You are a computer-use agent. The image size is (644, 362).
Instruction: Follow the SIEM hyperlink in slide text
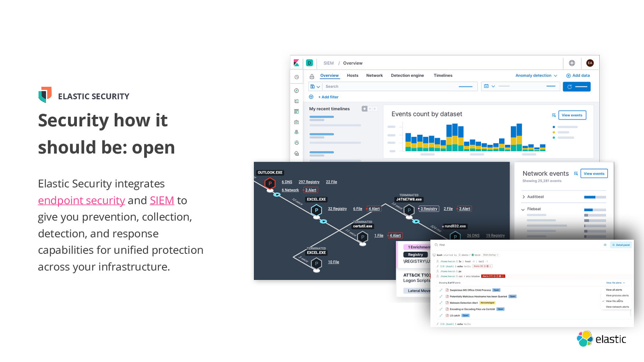click(x=162, y=200)
